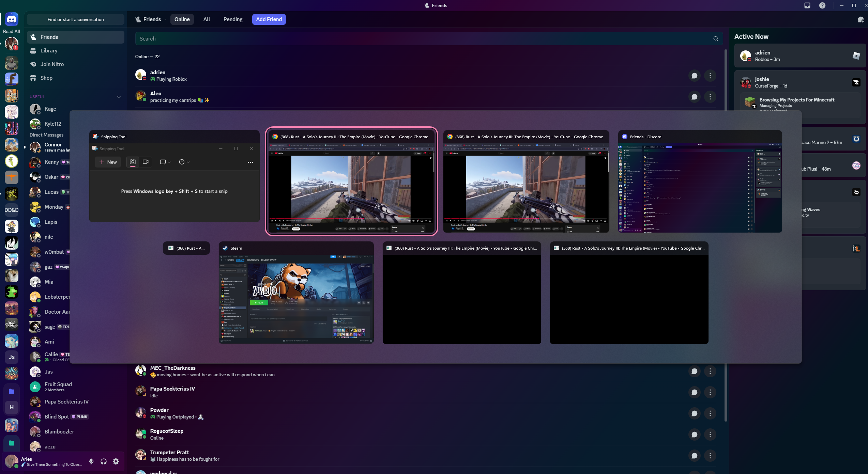Open the blue folder server group

[12, 391]
